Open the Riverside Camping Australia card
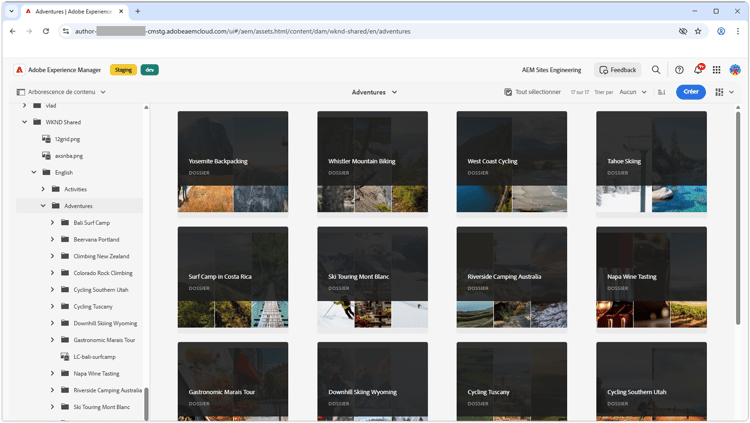The width and height of the screenshot is (750, 423). [x=512, y=277]
